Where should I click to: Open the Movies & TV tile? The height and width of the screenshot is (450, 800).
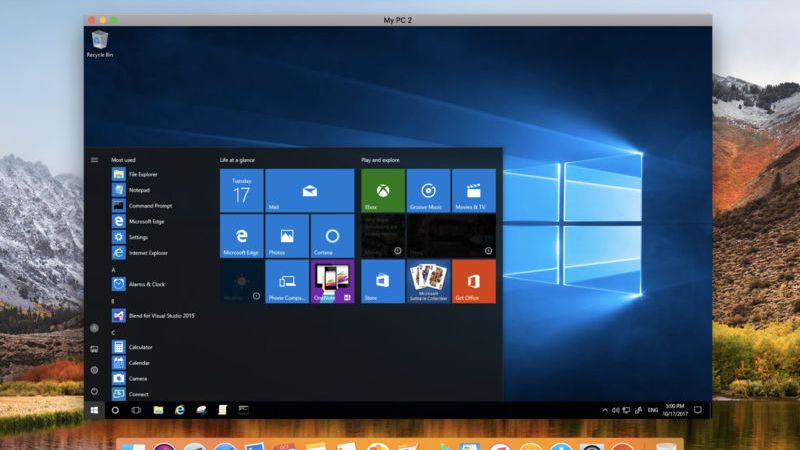coord(473,190)
